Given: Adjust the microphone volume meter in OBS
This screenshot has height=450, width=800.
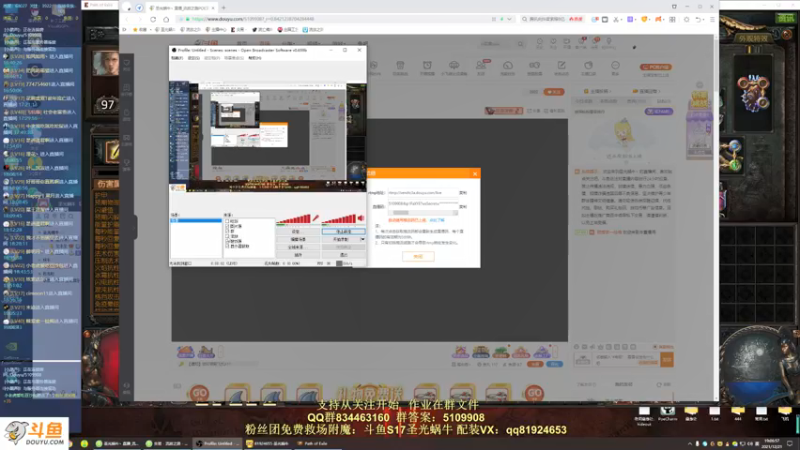Looking at the screenshot, I should [293, 219].
